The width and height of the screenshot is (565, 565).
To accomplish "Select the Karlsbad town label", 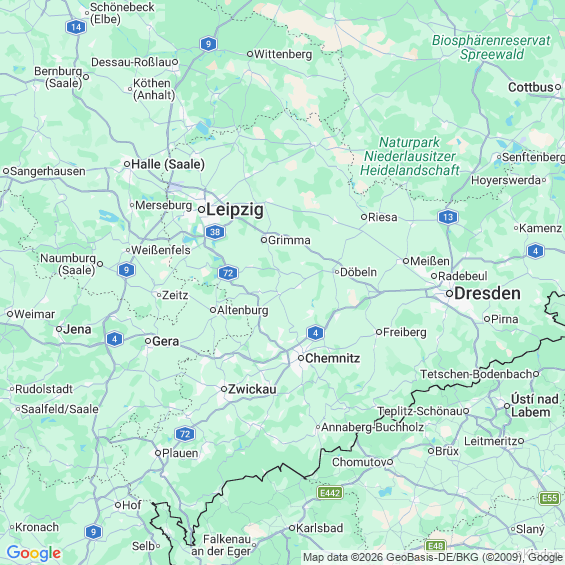I will pyautogui.click(x=319, y=528).
